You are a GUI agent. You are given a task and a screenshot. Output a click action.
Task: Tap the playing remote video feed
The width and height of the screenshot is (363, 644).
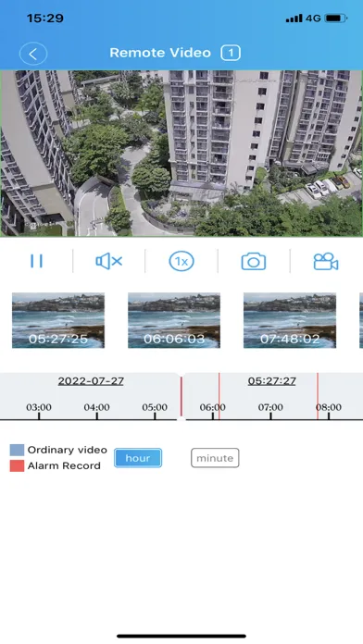(181, 154)
